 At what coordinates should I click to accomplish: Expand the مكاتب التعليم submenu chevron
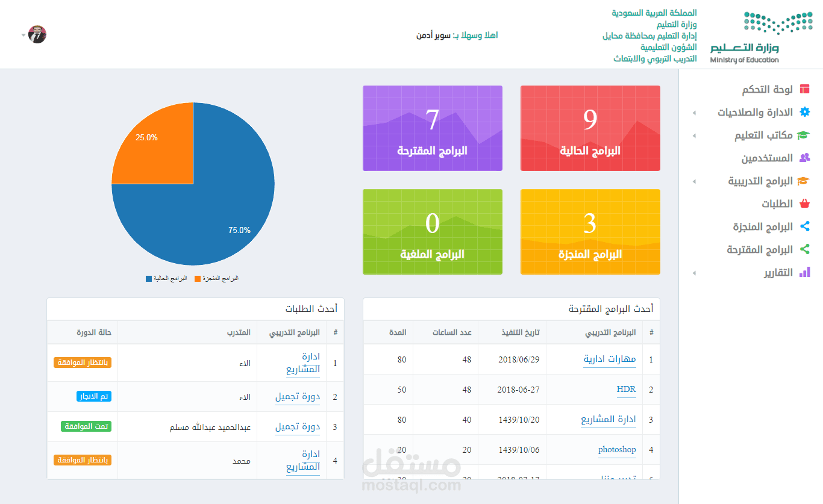pyautogui.click(x=693, y=135)
